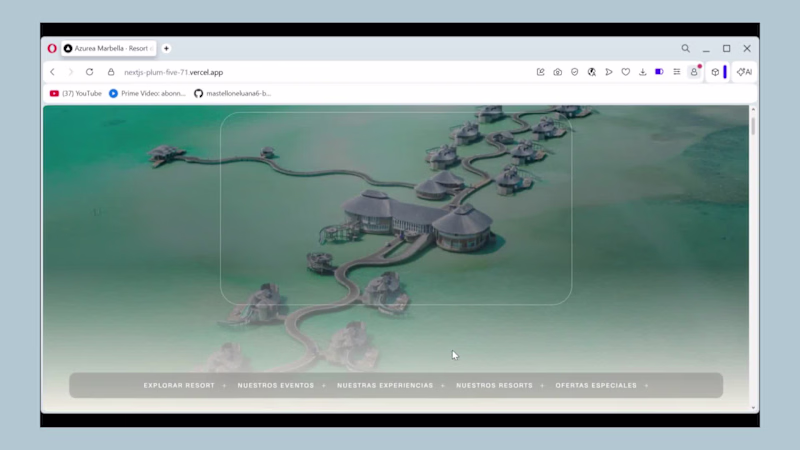The image size is (800, 450).
Task: Open Easy Setup sliders icon
Action: [x=677, y=72]
